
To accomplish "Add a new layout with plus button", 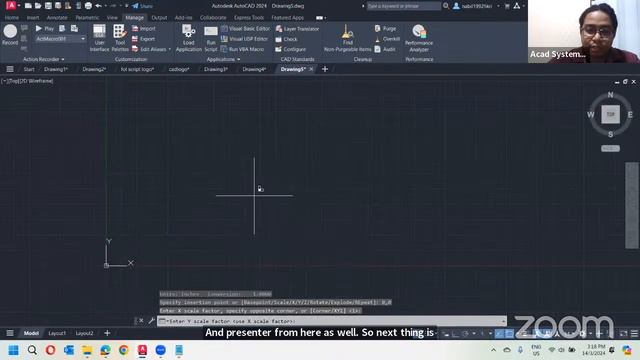I will 107,333.
